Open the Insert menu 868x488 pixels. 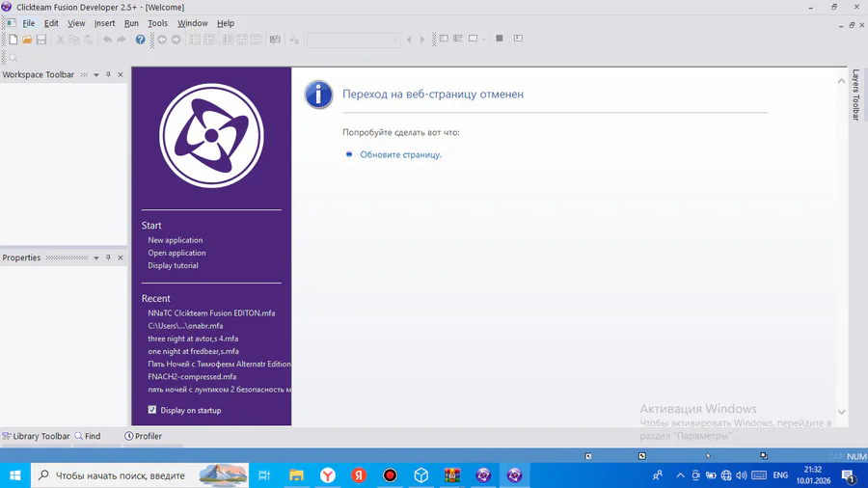pyautogui.click(x=104, y=23)
